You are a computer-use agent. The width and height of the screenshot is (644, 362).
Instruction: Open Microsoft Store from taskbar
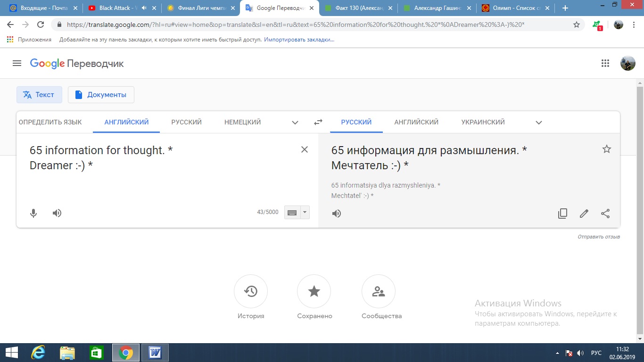pyautogui.click(x=97, y=353)
